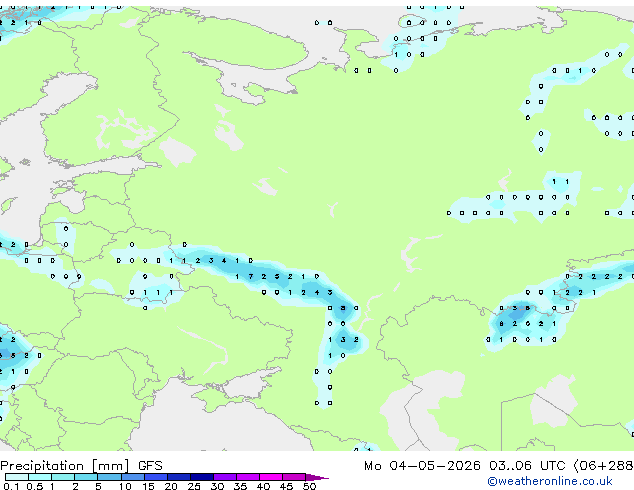Click the legend label '35'
This screenshot has height=490, width=634.
click(240, 486)
